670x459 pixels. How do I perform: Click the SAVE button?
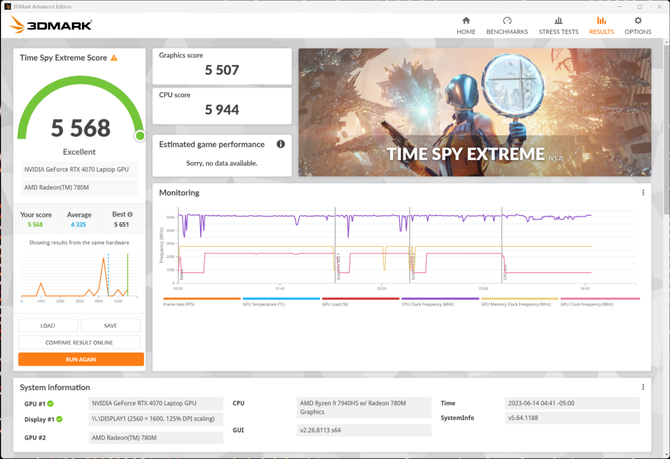(111, 325)
